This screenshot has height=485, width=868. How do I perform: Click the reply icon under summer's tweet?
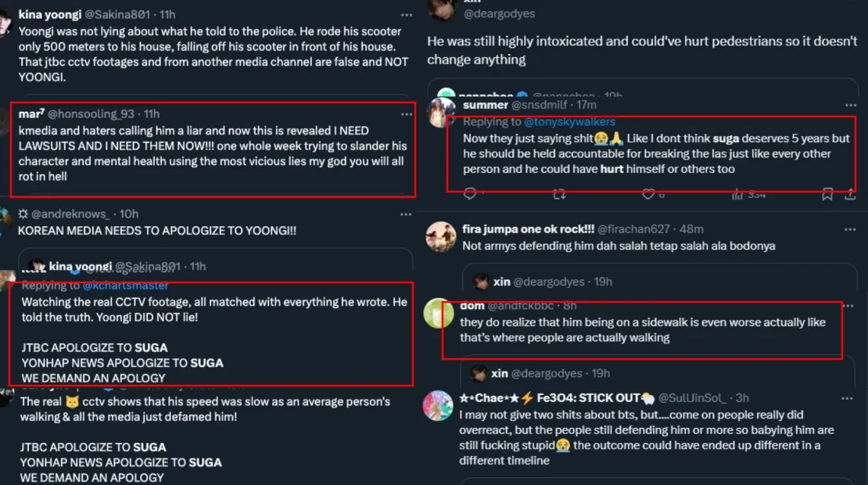tap(470, 194)
